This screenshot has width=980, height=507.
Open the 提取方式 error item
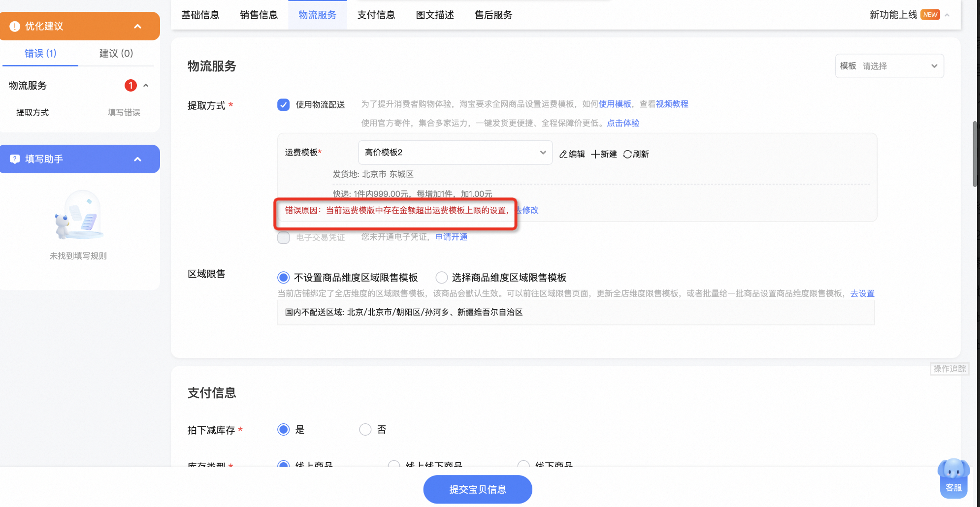(78, 113)
